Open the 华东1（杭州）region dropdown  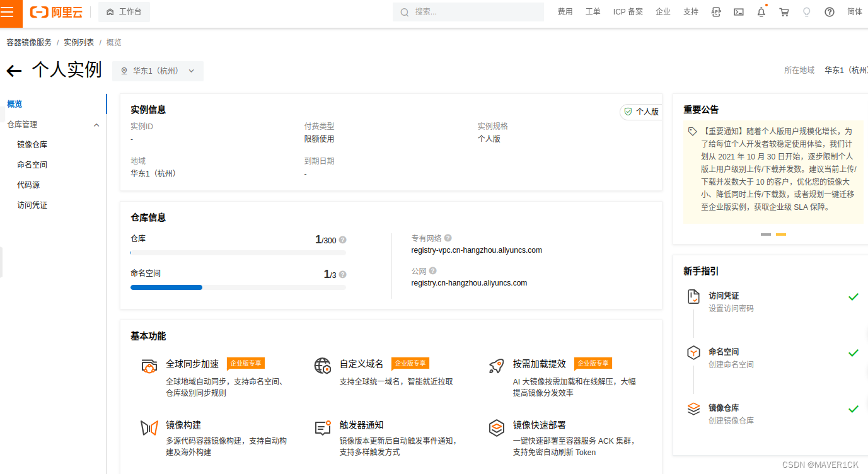(x=158, y=71)
